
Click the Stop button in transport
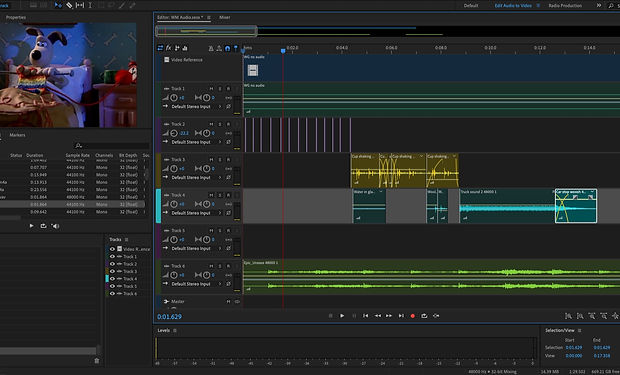331,316
